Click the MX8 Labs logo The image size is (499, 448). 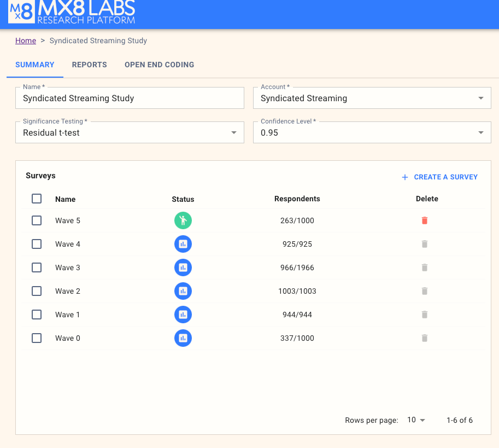click(72, 13)
